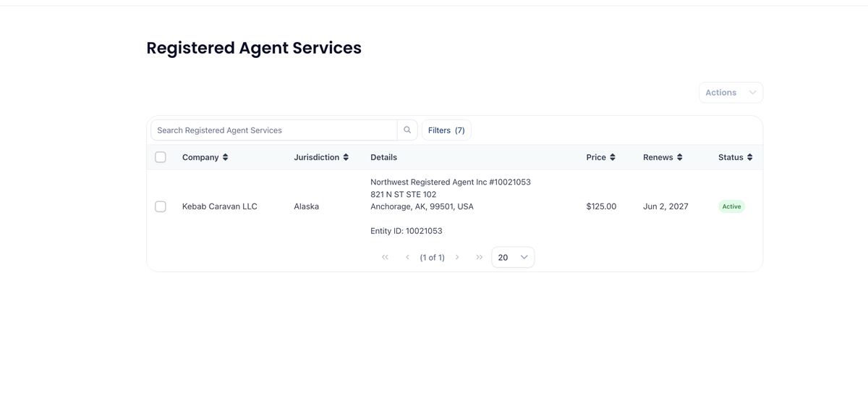The width and height of the screenshot is (868, 420).
Task: Sort by Renews column arrows
Action: [x=679, y=157]
